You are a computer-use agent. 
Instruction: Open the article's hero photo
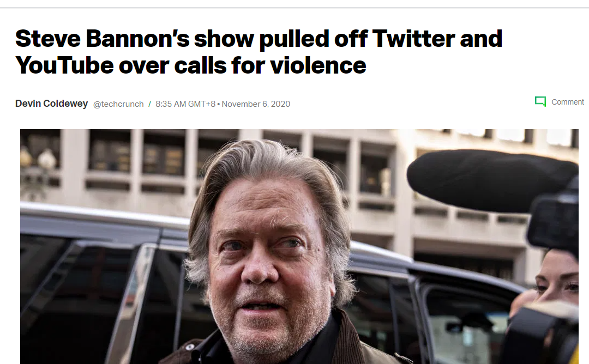coord(299,246)
